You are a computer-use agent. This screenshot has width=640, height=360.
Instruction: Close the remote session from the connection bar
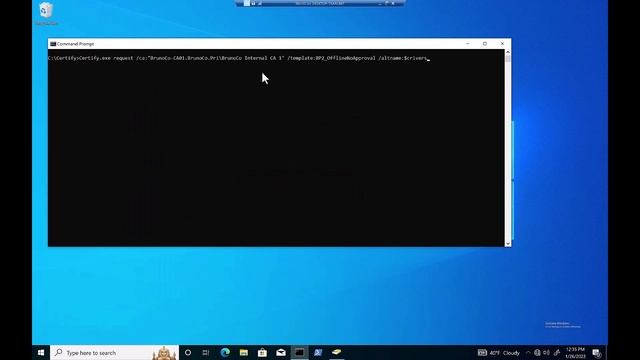(x=393, y=3)
